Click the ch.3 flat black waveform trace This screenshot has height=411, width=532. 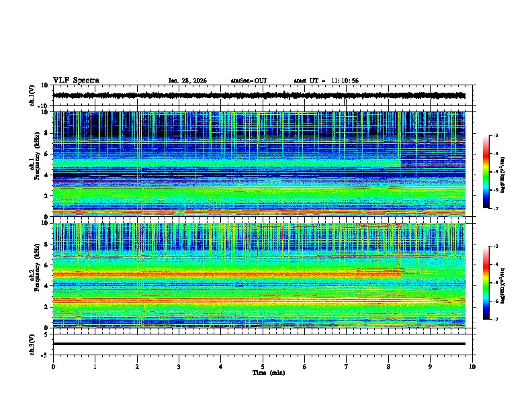259,344
